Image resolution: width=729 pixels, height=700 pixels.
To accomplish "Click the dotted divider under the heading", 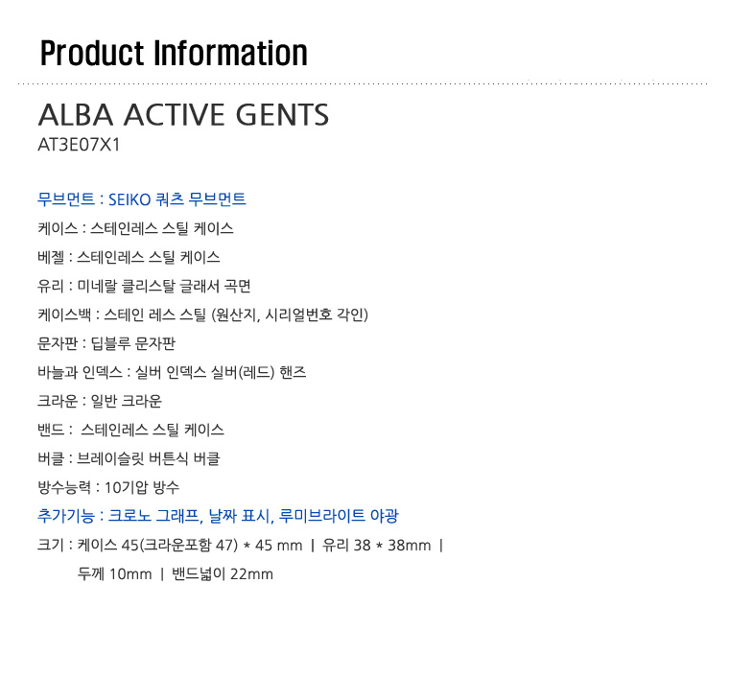I will pyautogui.click(x=363, y=83).
